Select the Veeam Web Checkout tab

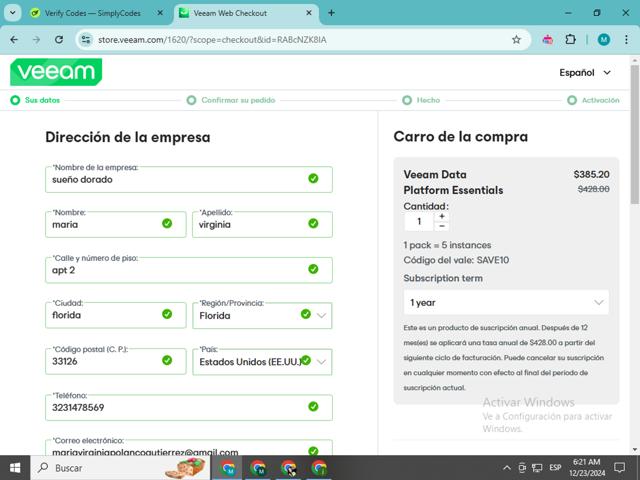[247, 13]
